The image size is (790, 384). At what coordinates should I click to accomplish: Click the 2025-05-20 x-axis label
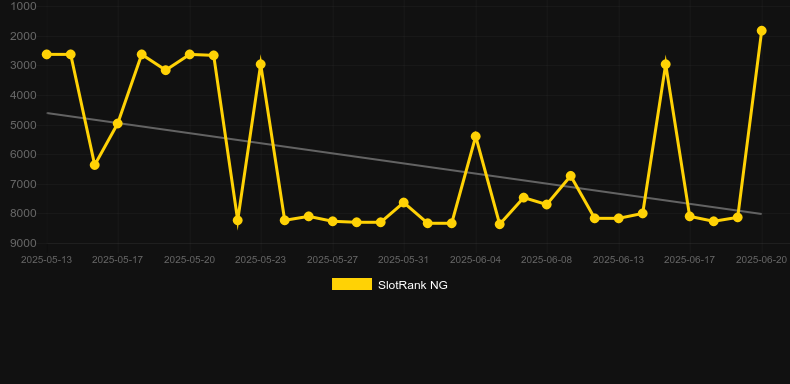point(189,260)
